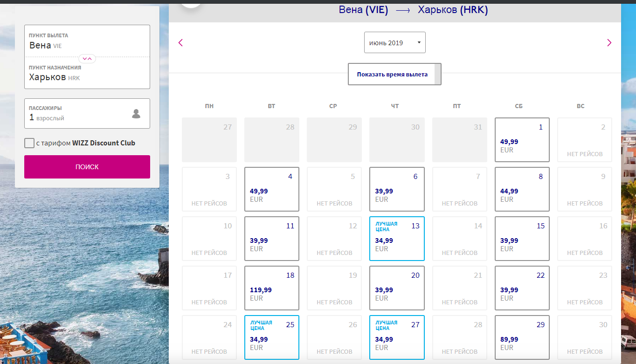Choose best price flight on June 27
Image resolution: width=636 pixels, height=364 pixels.
click(x=397, y=337)
